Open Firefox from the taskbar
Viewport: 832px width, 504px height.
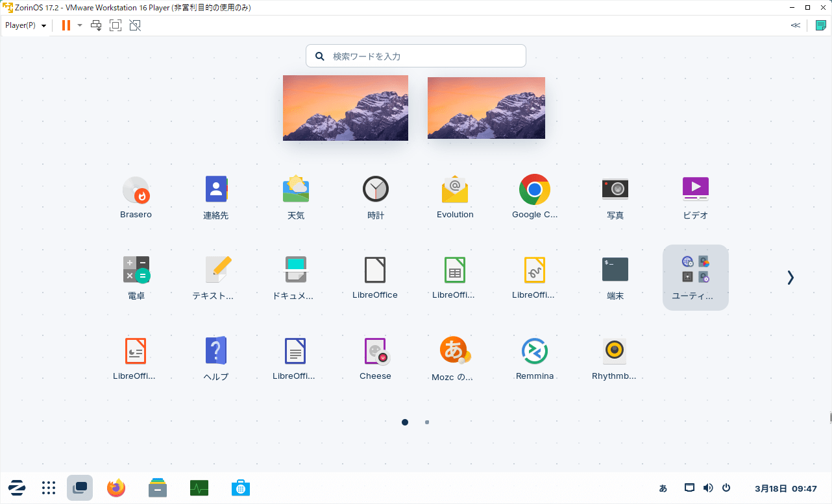point(116,488)
